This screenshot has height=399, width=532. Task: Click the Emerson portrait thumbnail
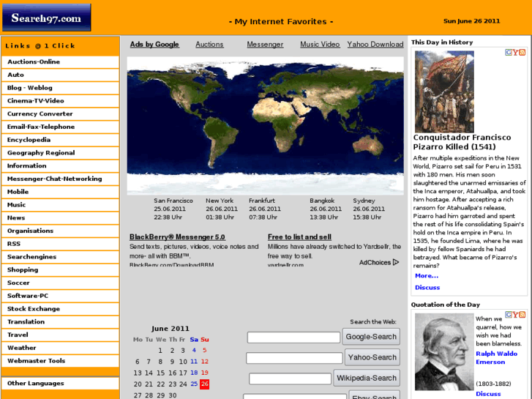tap(443, 352)
